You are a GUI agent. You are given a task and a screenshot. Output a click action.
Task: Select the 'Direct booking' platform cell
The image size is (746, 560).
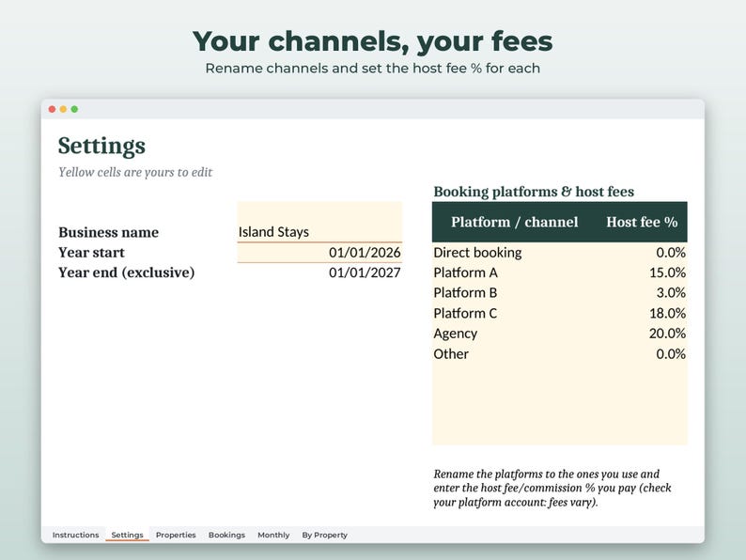tap(515, 253)
